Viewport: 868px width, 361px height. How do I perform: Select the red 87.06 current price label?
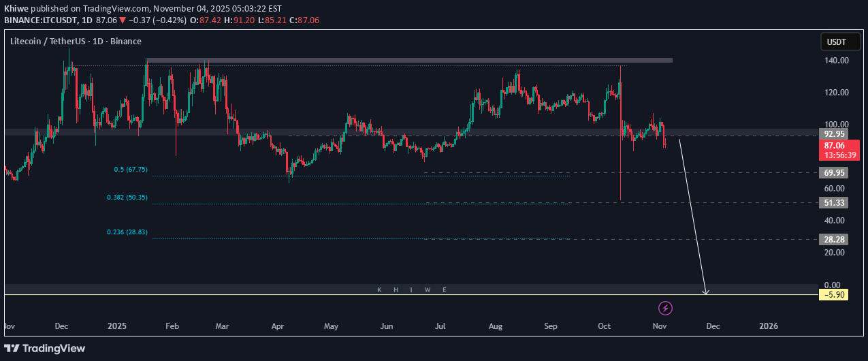click(834, 146)
